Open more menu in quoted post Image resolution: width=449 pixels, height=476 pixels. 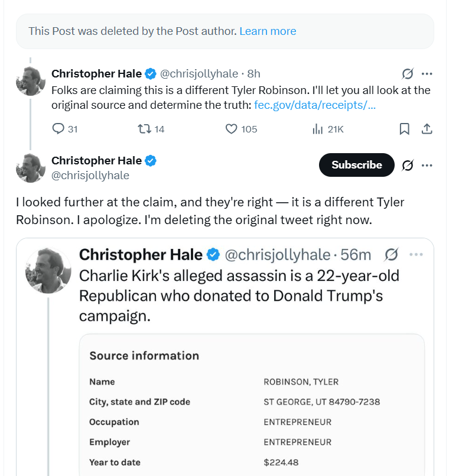[x=416, y=254]
